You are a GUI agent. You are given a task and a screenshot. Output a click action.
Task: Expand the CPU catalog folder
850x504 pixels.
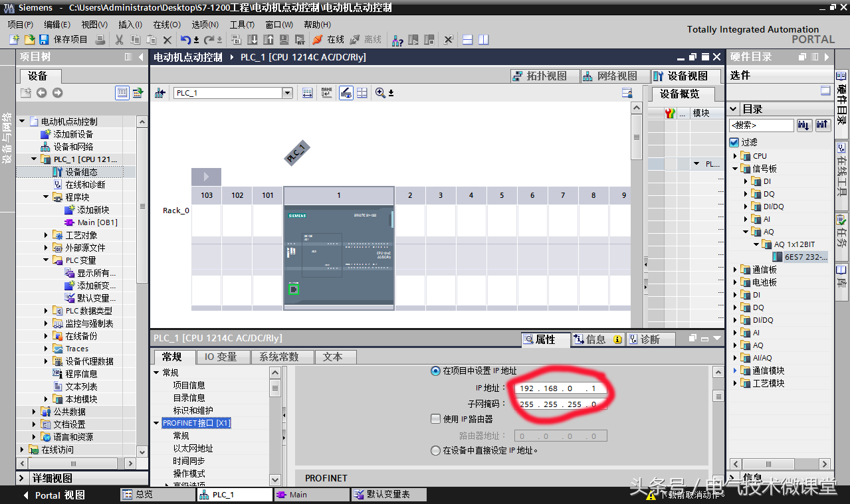[736, 156]
